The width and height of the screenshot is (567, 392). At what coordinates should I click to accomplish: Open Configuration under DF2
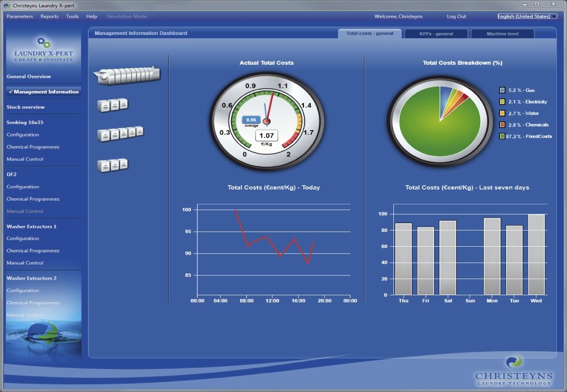coord(23,187)
